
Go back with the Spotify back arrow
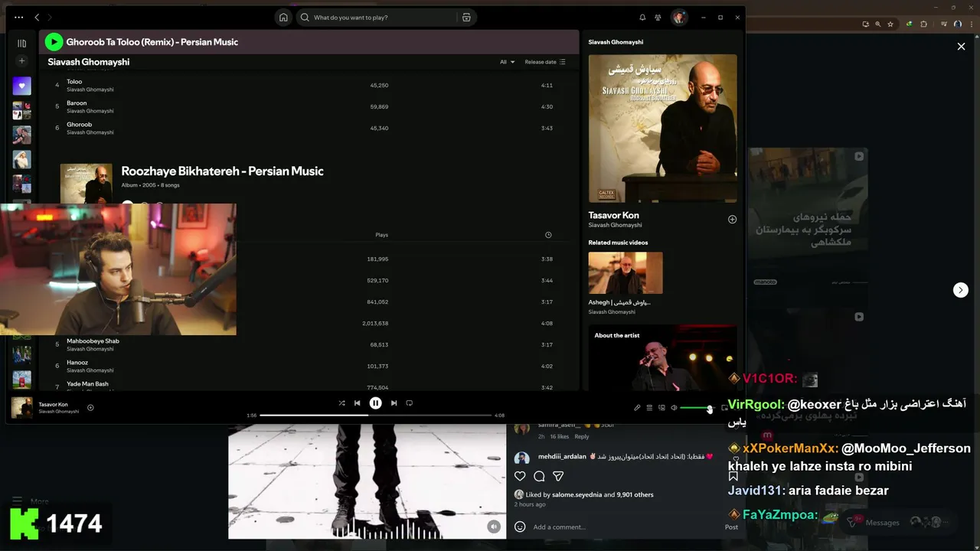37,17
